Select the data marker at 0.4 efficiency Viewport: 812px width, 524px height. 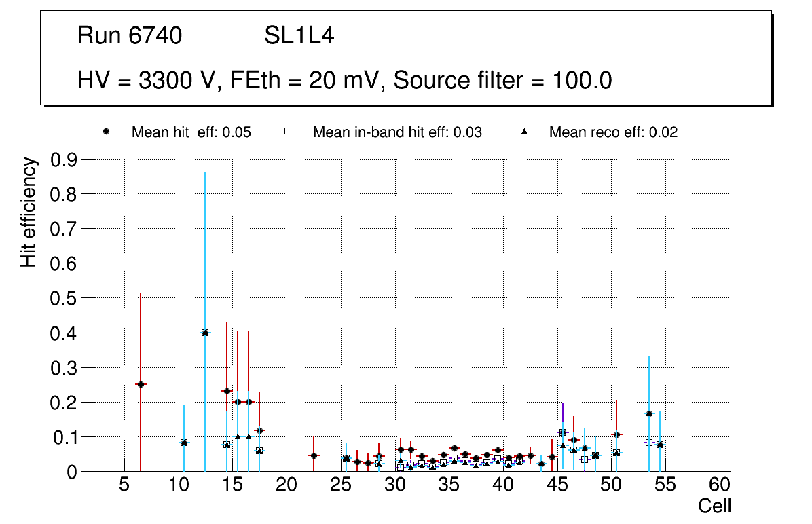pos(205,333)
